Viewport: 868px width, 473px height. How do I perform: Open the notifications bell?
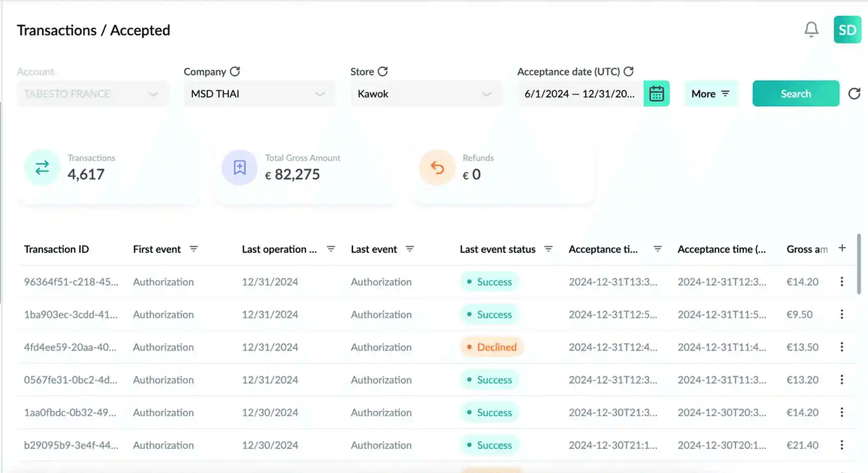[811, 30]
